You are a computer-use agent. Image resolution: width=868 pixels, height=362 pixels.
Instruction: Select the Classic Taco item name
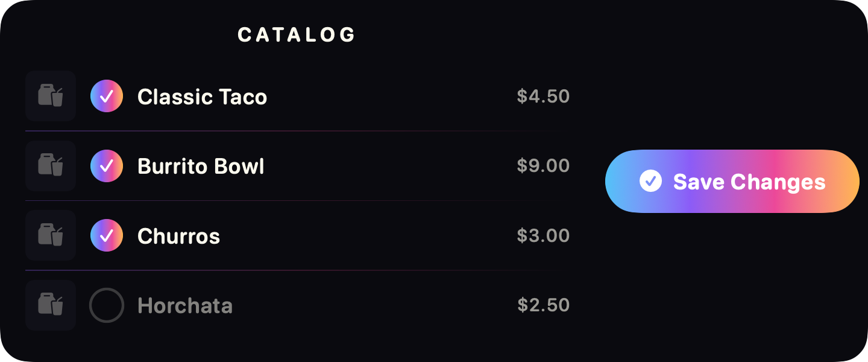pos(202,97)
